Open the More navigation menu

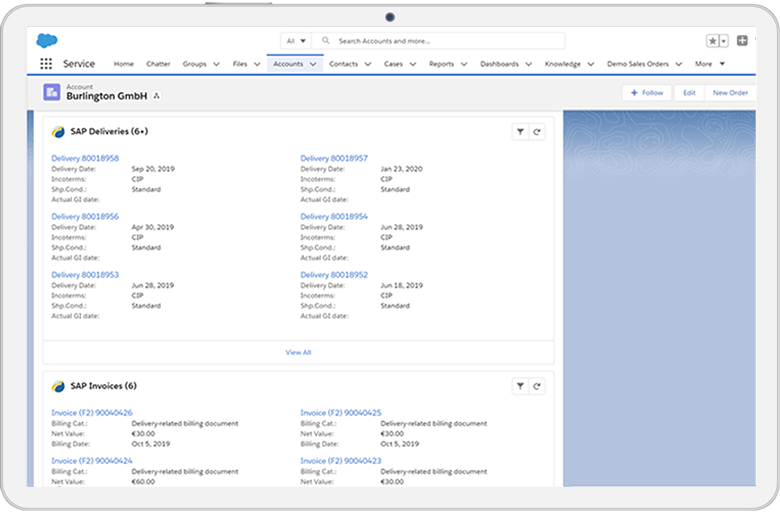pos(710,64)
